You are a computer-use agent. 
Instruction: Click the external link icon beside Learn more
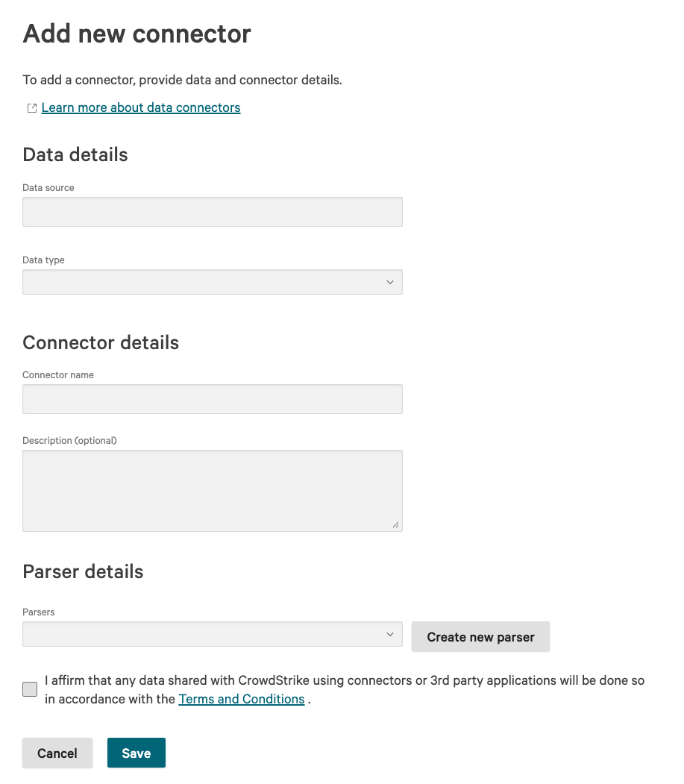[x=31, y=108]
